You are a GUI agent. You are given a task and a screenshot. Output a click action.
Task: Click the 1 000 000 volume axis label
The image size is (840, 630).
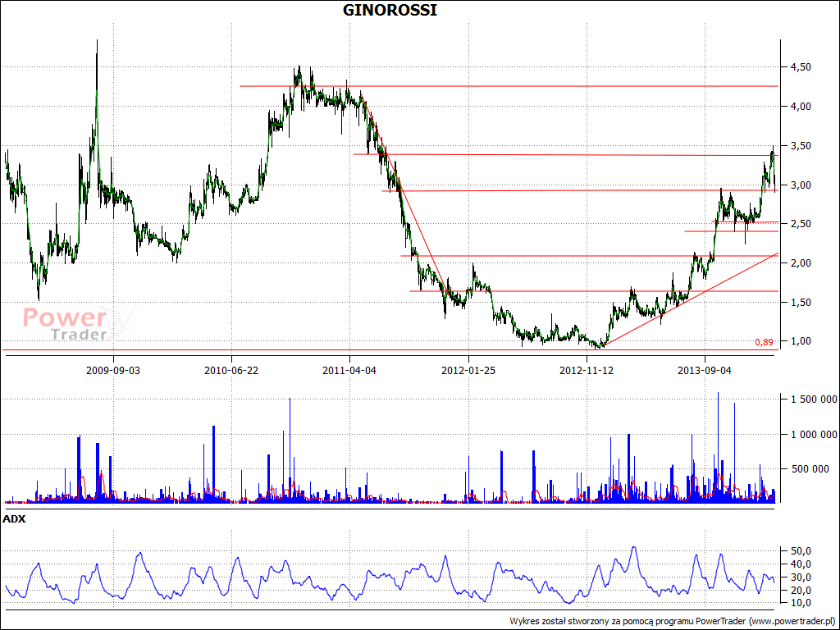coord(815,434)
